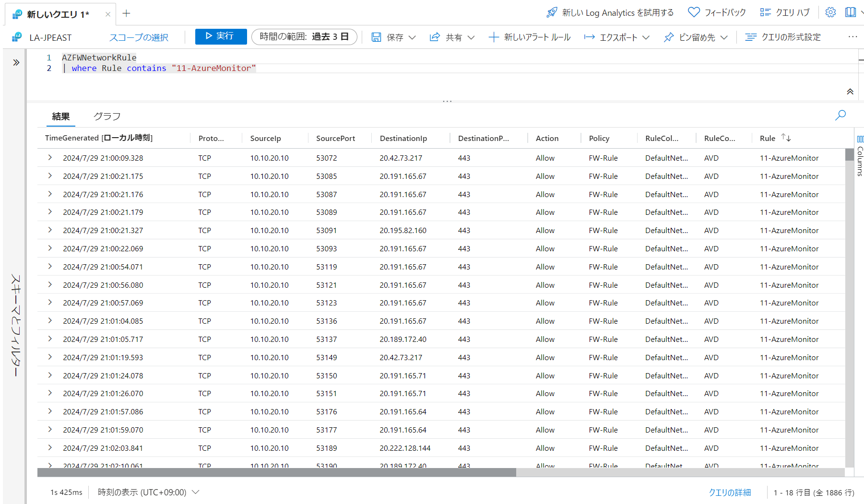The width and height of the screenshot is (864, 504).
Task: Click the スコープの選択 link
Action: tap(139, 37)
